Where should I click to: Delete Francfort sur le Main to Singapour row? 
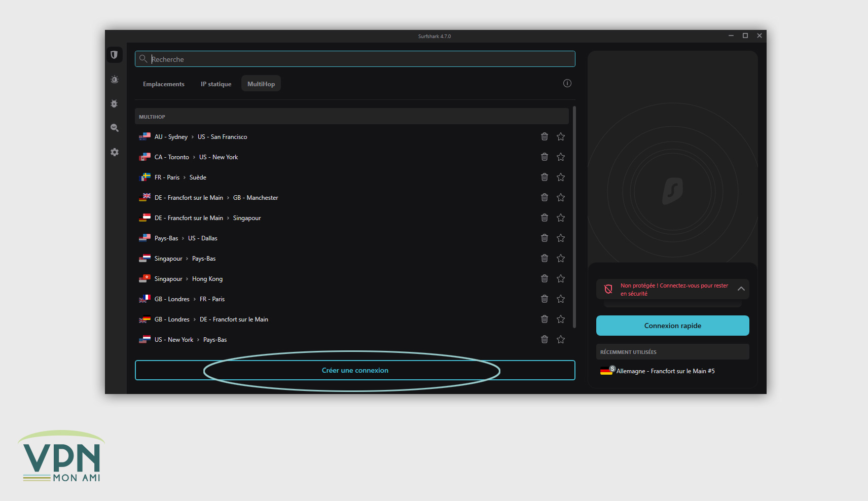point(545,218)
